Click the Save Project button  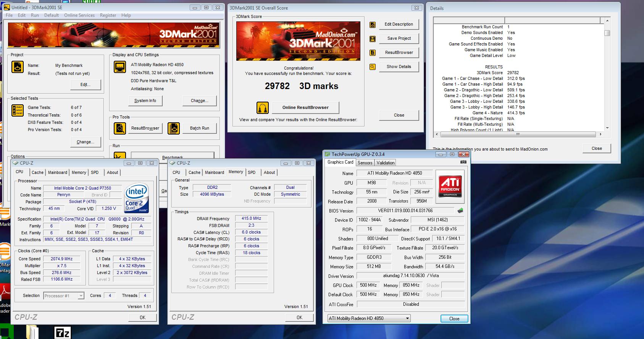[399, 39]
